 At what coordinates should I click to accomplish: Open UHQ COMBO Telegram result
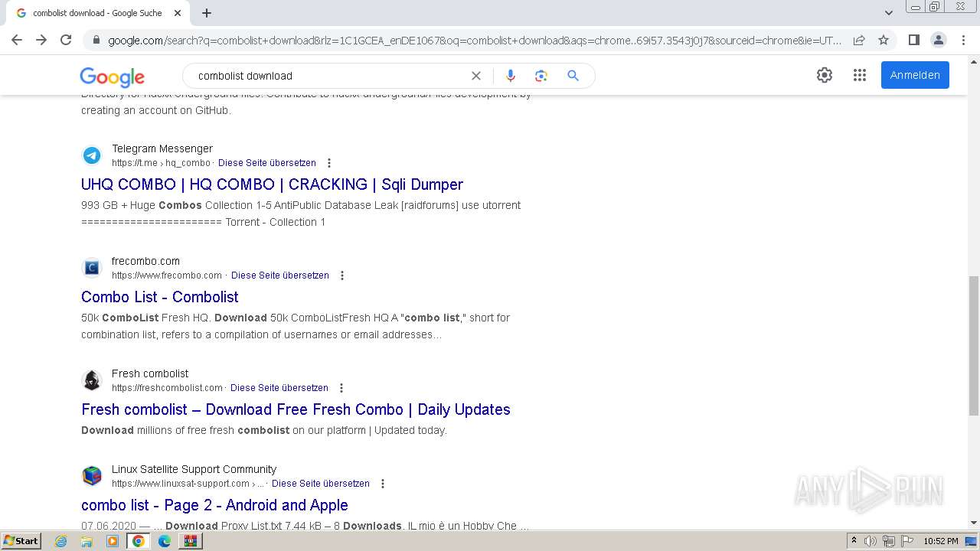tap(272, 184)
